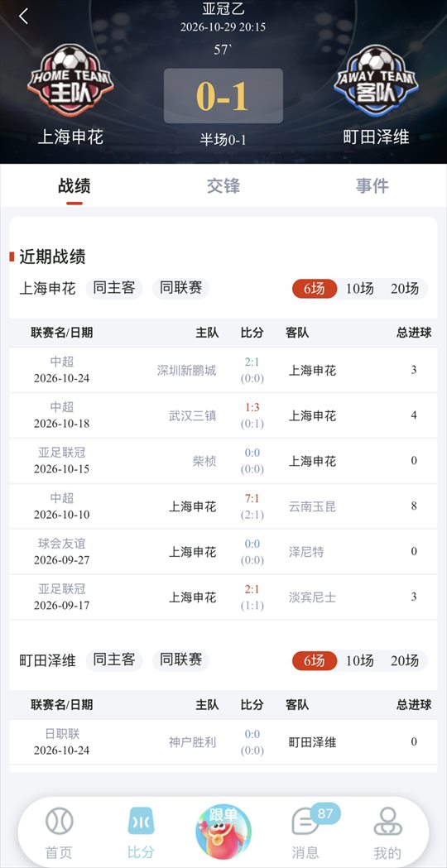447x868 pixels.
Task: Tap the 跟单 mascot center button
Action: 223,831
